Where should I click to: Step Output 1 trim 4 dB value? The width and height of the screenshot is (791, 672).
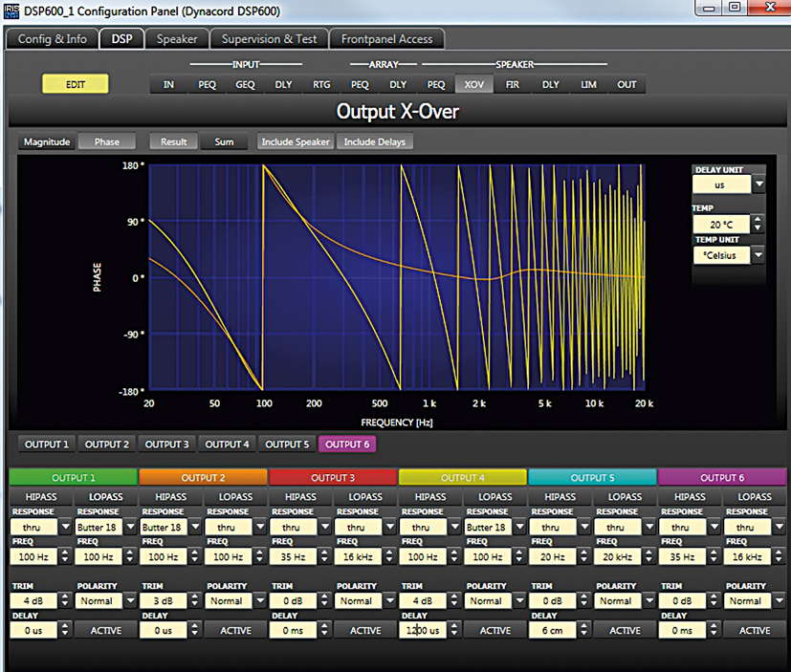click(65, 600)
